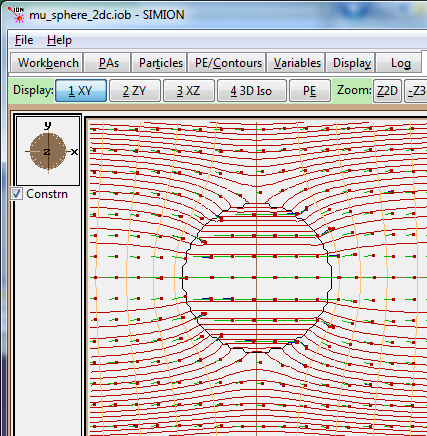427x436 pixels.
Task: Open the File menu
Action: pos(24,40)
